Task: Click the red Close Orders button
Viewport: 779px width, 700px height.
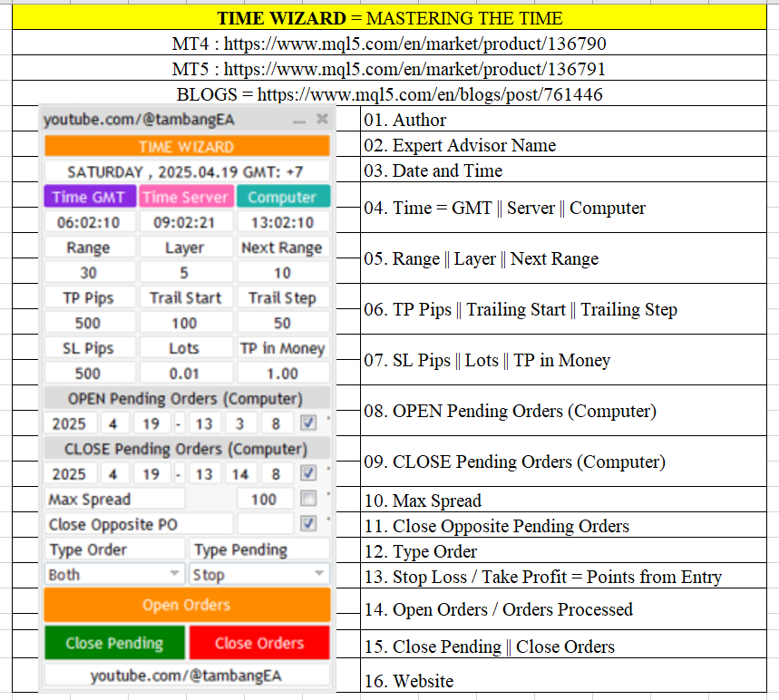Action: pos(259,643)
